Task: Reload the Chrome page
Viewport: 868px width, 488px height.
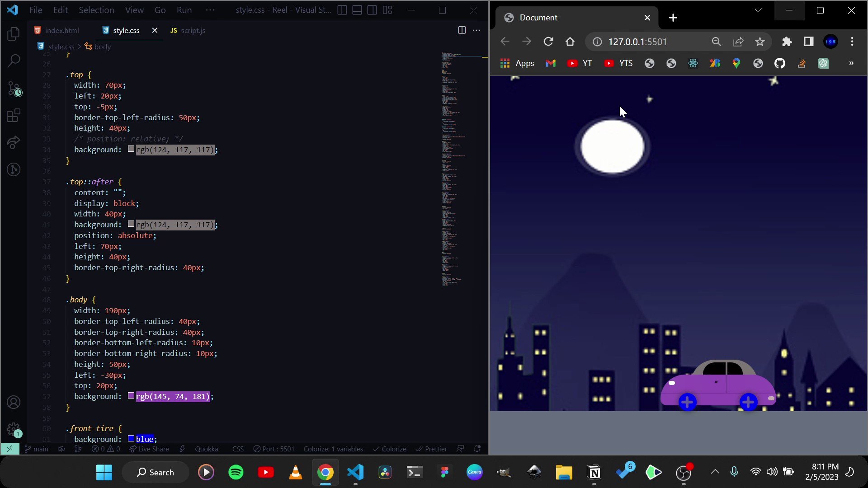Action: tap(548, 42)
